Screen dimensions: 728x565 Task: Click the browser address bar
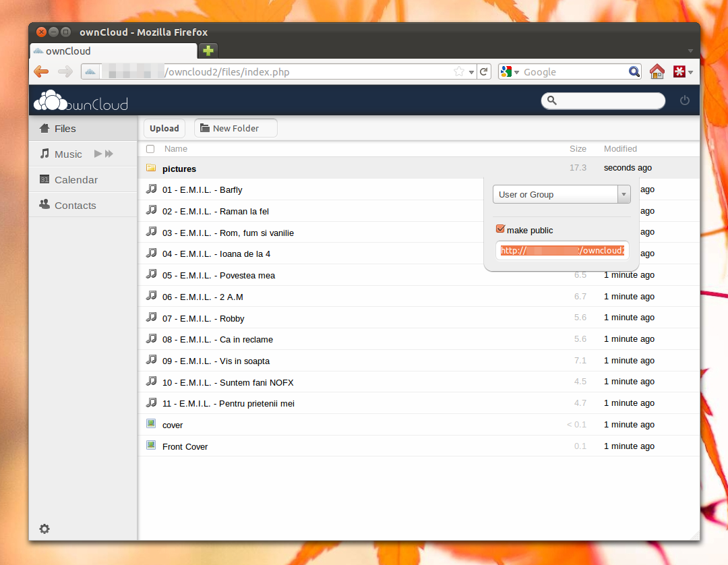(x=278, y=72)
